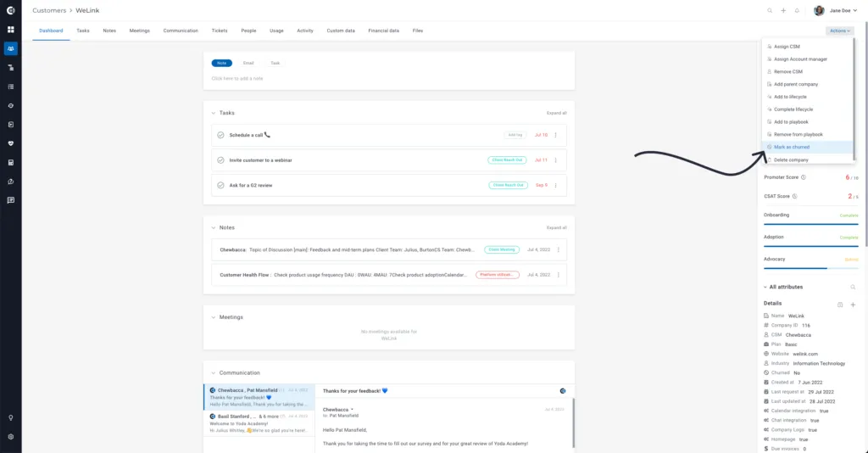Click the plus icon in top bar

[783, 10]
